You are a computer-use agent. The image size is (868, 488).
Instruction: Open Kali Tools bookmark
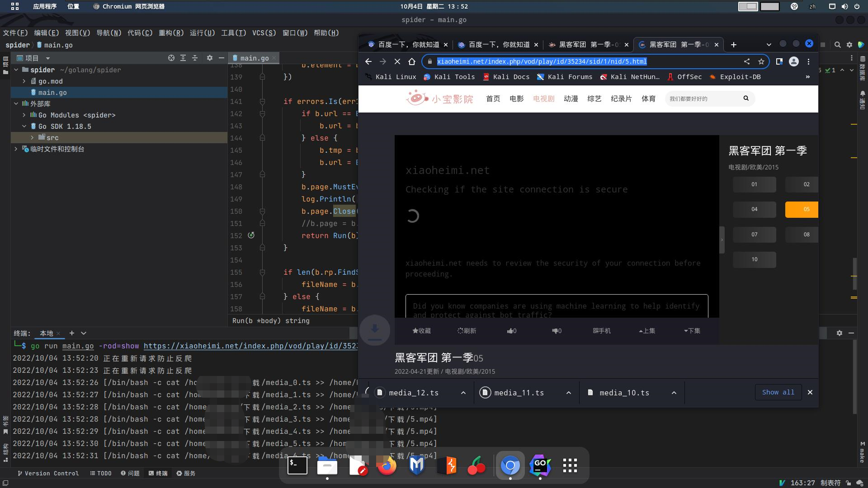tap(449, 77)
